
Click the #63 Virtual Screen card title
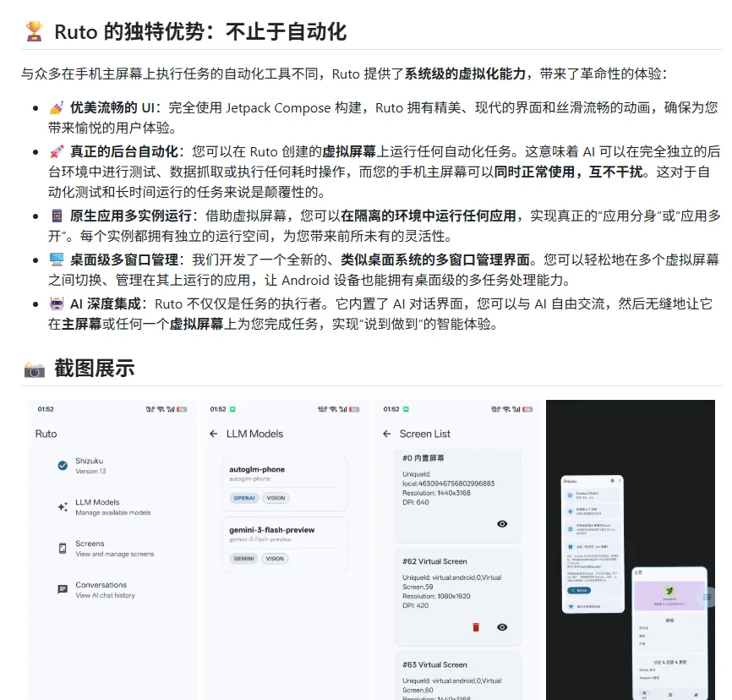pyautogui.click(x=434, y=665)
